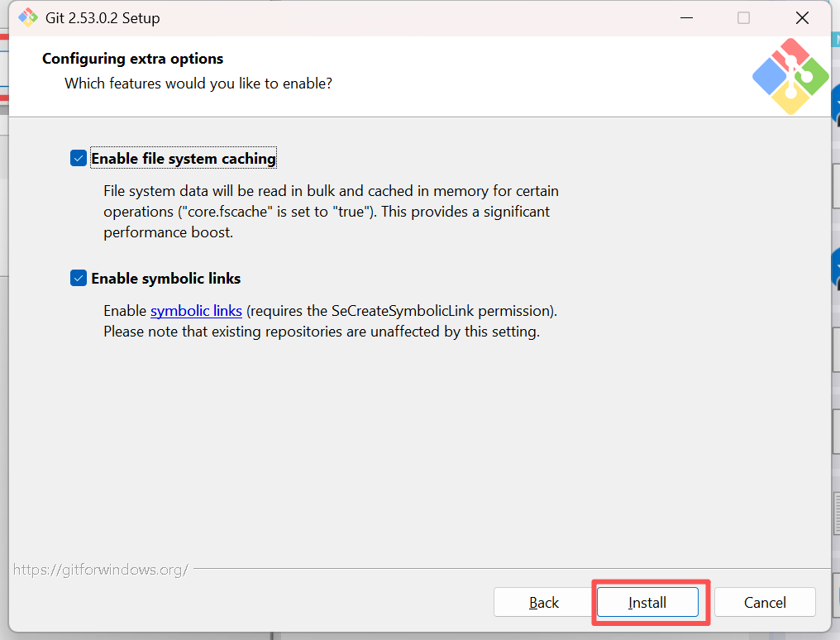
Task: Click the Git icon in the title bar
Action: [28, 17]
